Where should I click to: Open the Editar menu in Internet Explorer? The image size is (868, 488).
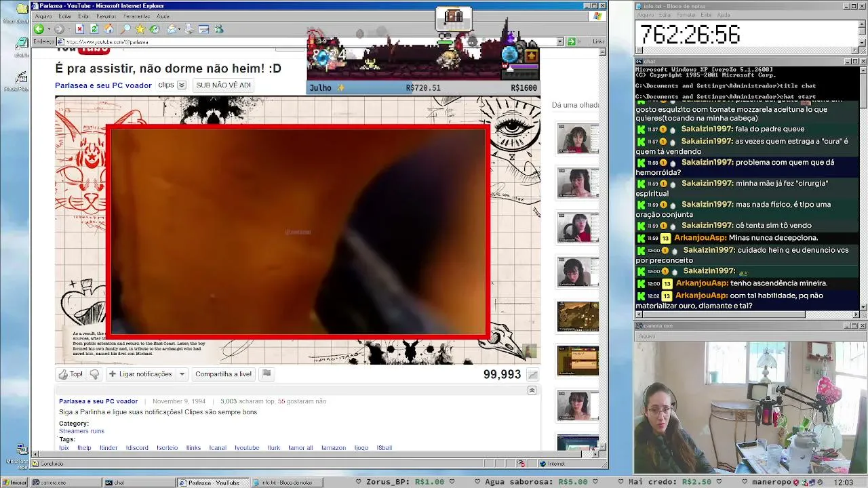point(65,16)
